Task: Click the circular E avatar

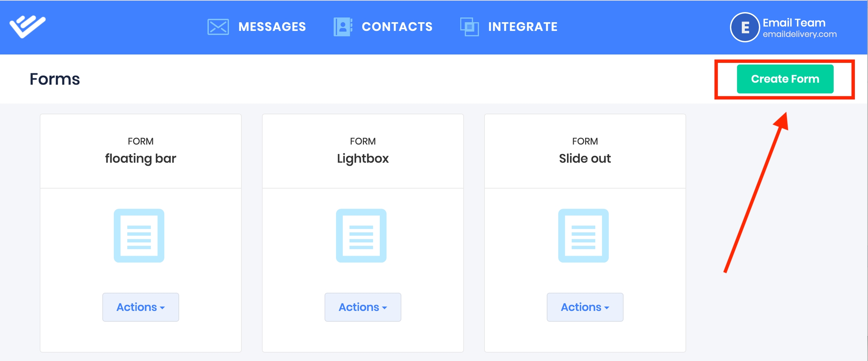Action: [744, 27]
